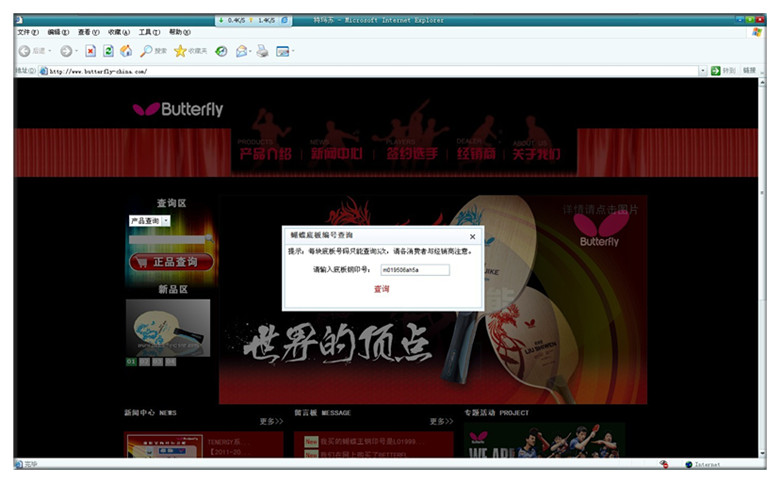The width and height of the screenshot is (780, 483).
Task: Click the blade serial number input field
Action: (415, 270)
